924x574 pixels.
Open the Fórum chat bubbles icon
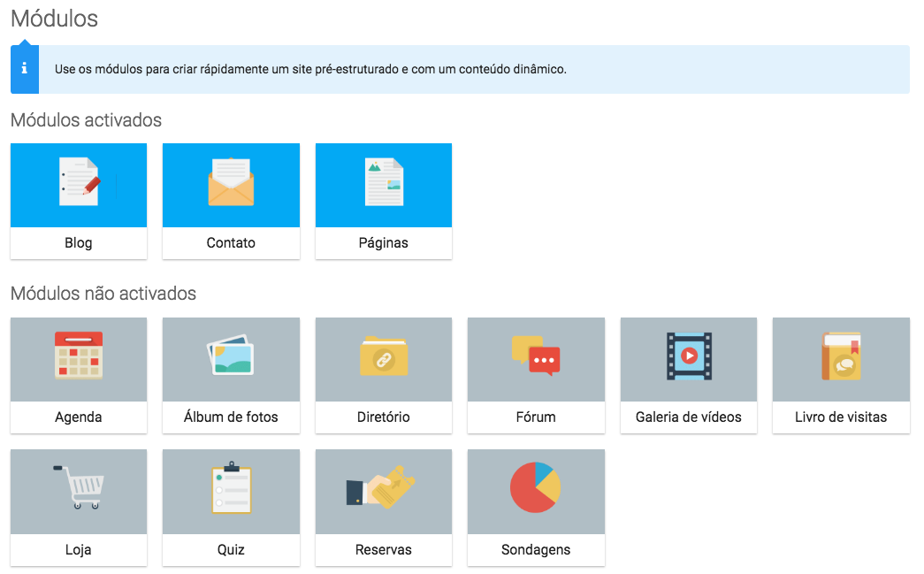tap(536, 356)
